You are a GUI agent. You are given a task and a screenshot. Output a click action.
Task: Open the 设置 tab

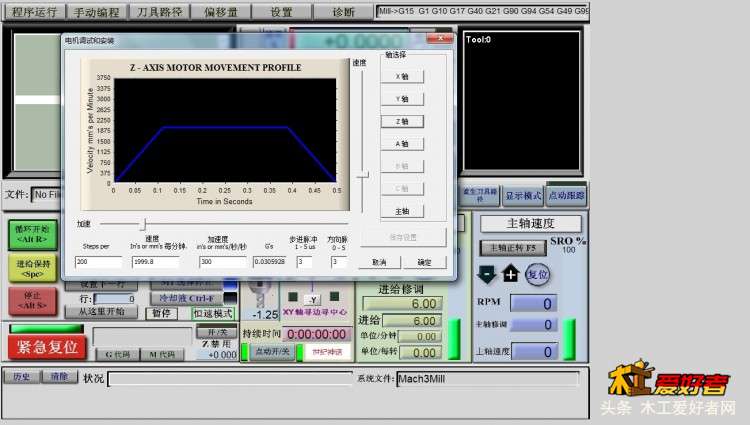(281, 12)
